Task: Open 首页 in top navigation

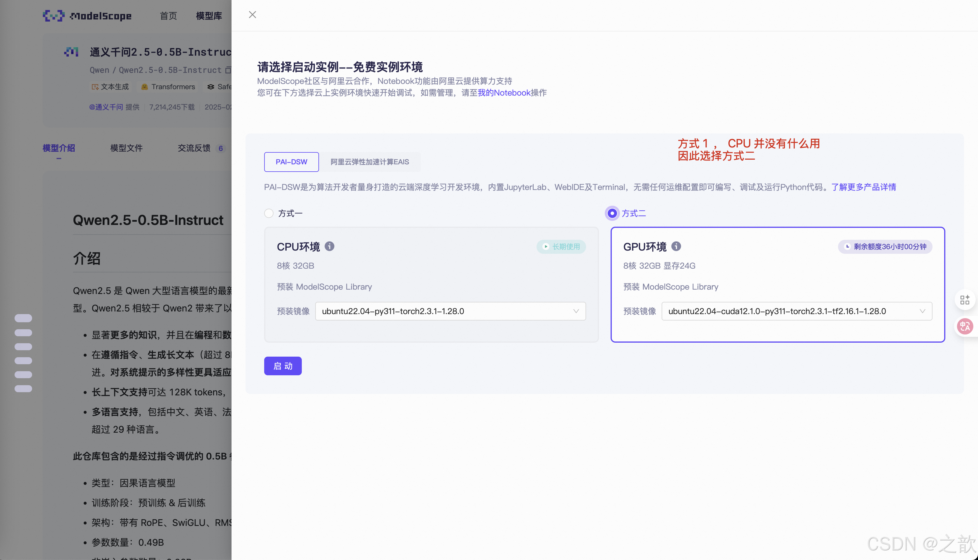Action: [169, 16]
